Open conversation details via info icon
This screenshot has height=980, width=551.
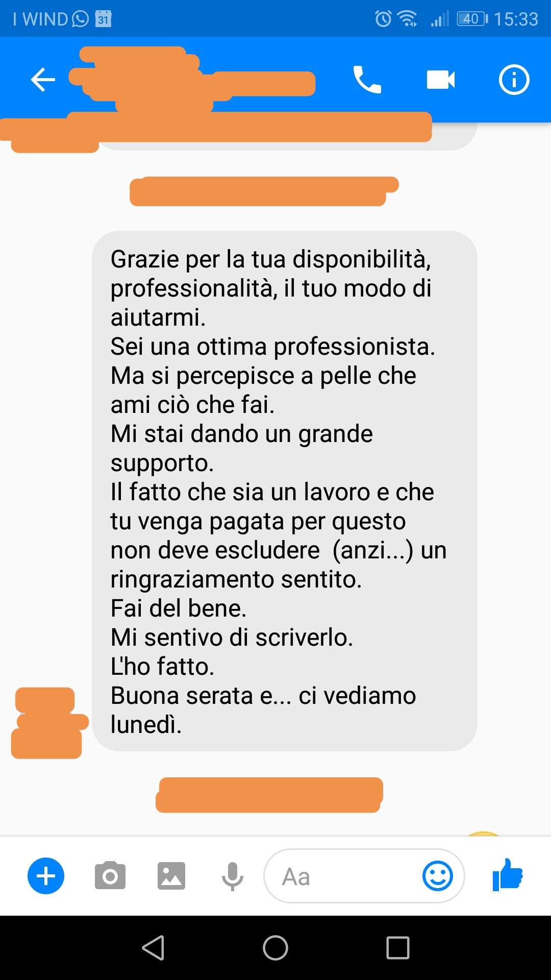click(x=514, y=80)
